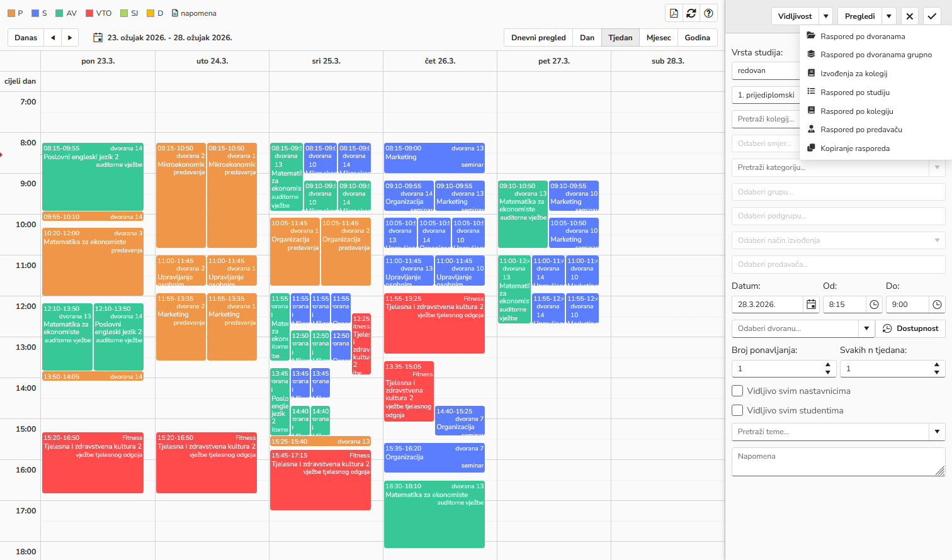Select Raspored po dvoranama menu item
952x560 pixels.
862,36
